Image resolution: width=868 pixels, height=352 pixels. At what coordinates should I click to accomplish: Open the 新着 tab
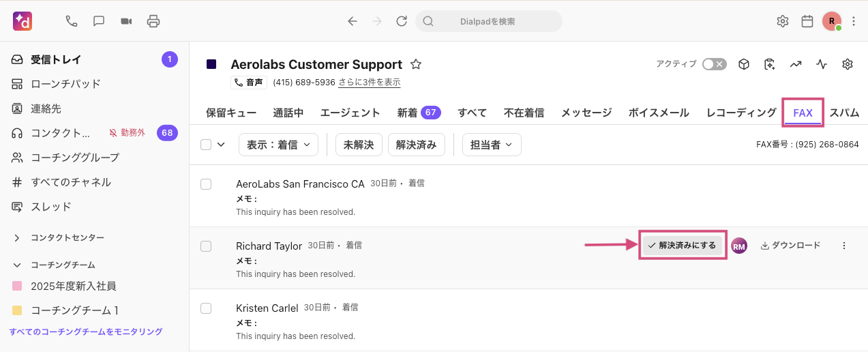[419, 113]
